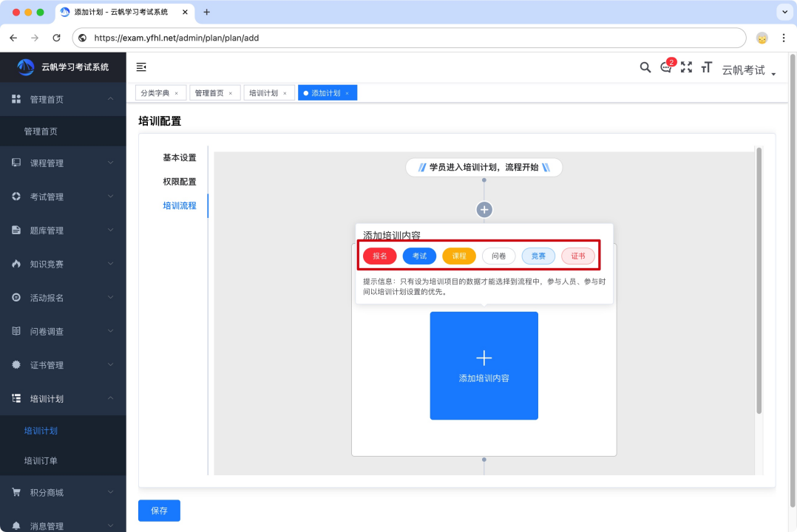The image size is (797, 532).
Task: Click the browser address bar URL field
Action: point(414,38)
